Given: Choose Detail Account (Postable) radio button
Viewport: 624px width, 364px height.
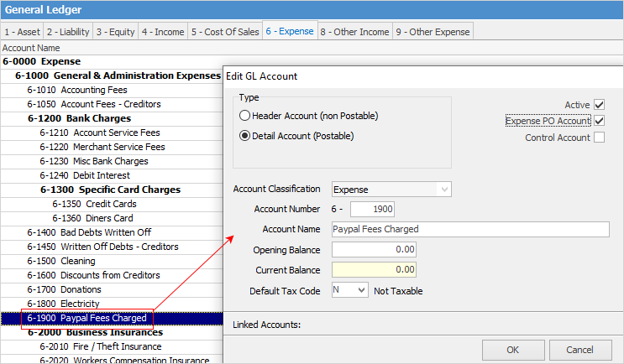Looking at the screenshot, I should pyautogui.click(x=245, y=135).
